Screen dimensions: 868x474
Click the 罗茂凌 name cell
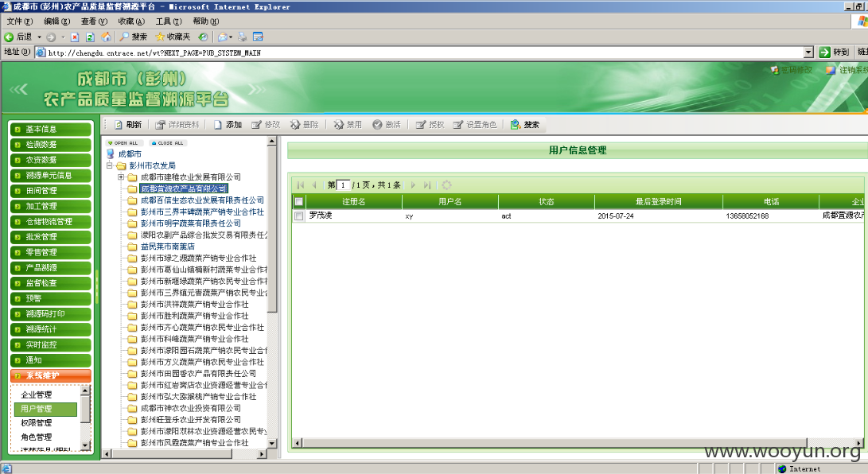coord(321,216)
